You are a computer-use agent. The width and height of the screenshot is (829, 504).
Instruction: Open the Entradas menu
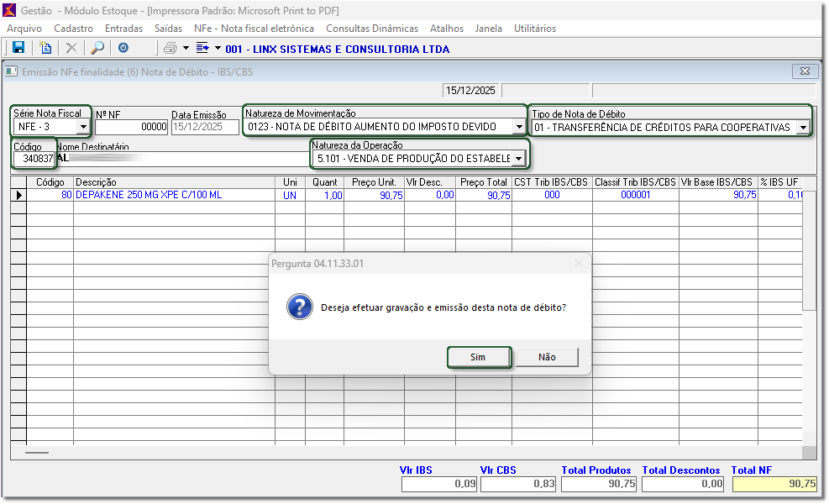click(x=123, y=29)
